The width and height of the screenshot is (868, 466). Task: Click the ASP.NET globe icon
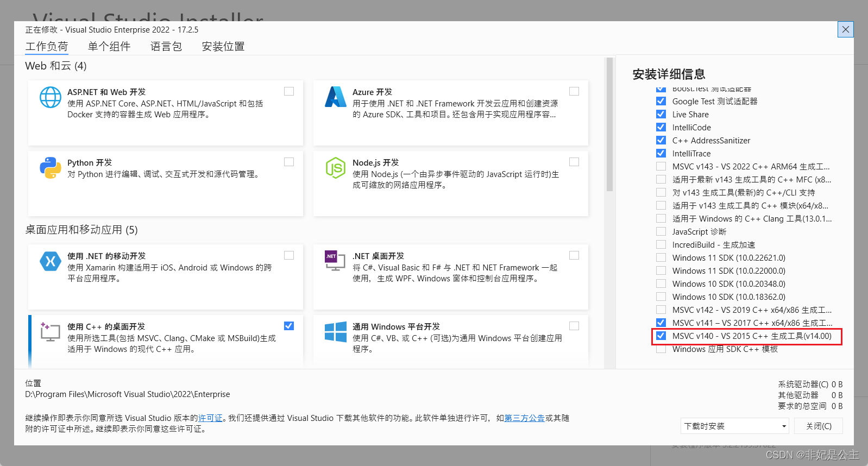tap(51, 97)
